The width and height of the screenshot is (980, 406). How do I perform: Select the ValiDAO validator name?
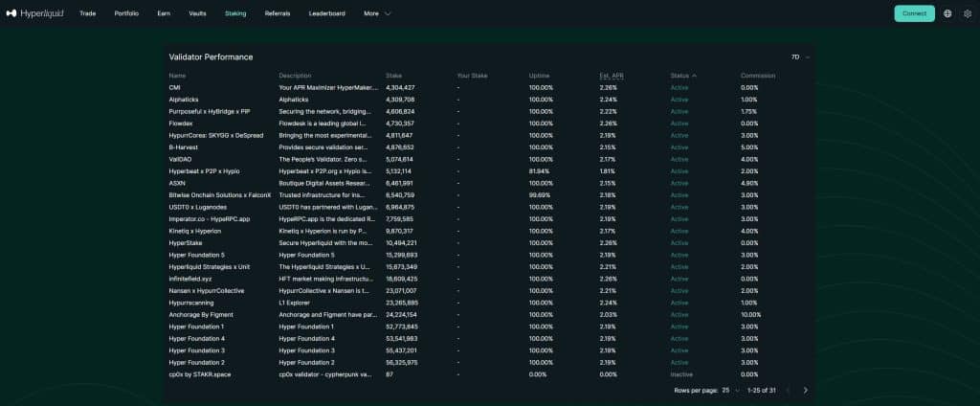180,159
